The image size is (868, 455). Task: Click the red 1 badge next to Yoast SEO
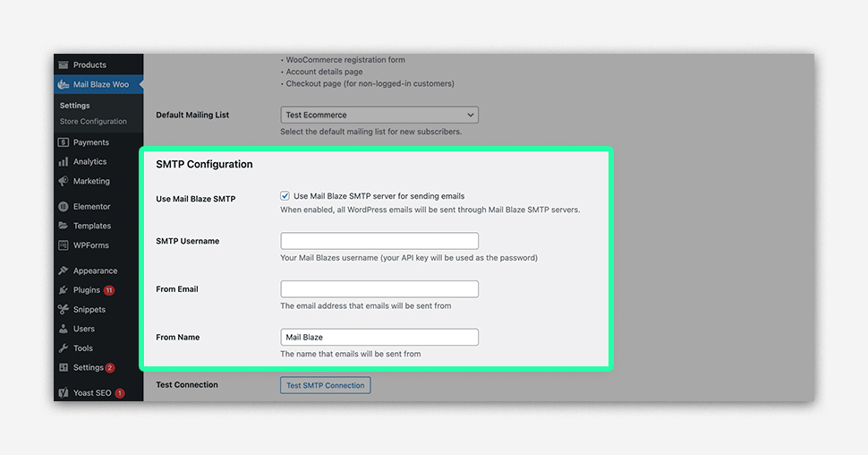(120, 393)
